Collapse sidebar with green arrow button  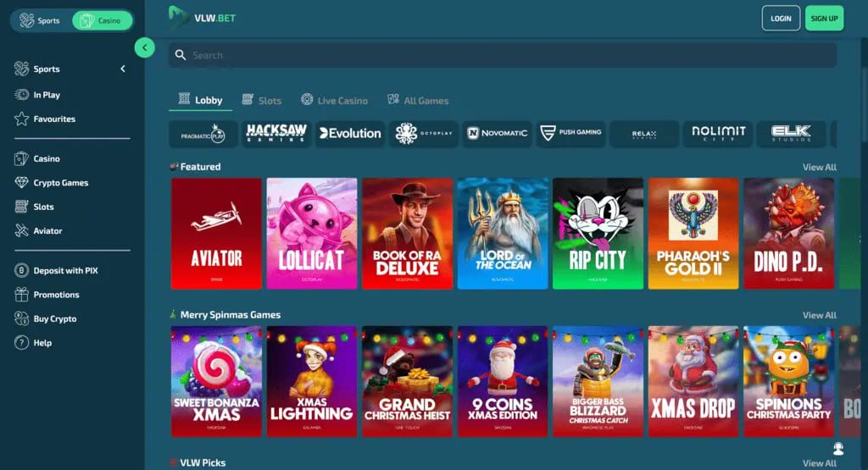tap(144, 48)
